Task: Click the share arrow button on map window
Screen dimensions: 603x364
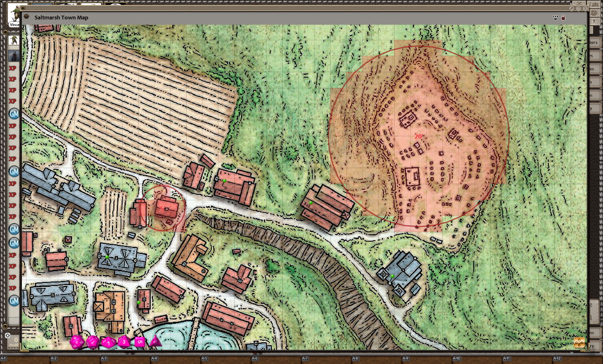Action: tap(572, 8)
